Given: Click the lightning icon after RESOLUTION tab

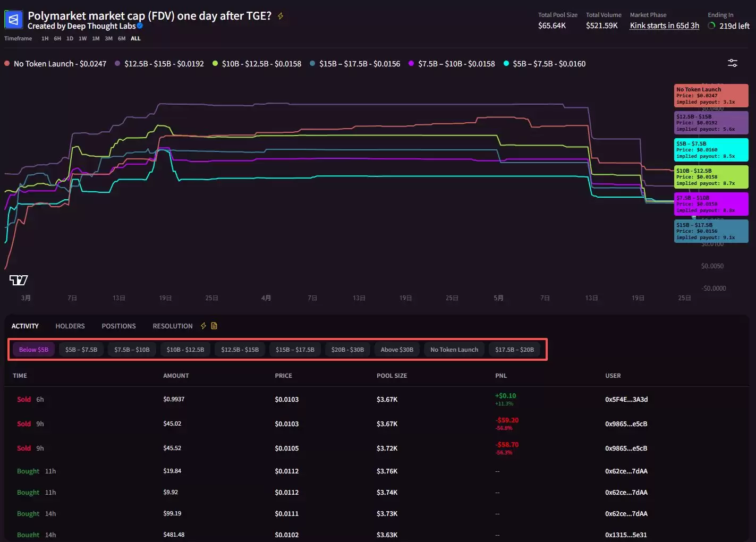Looking at the screenshot, I should coord(203,326).
